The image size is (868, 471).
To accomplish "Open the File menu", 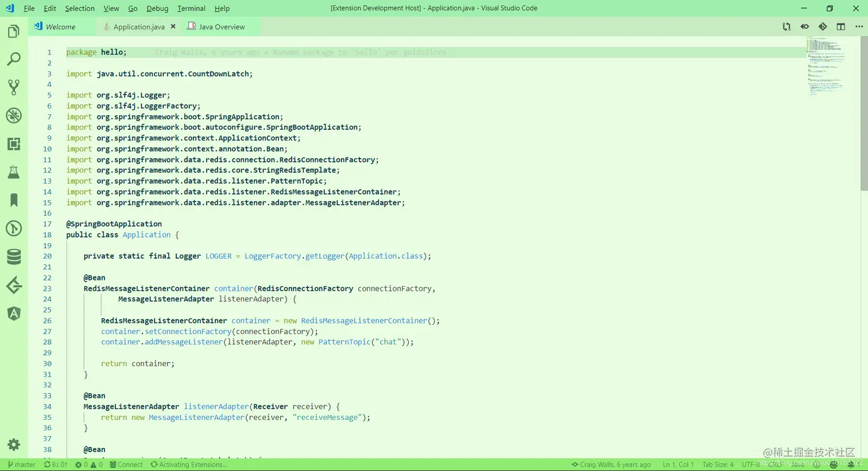I will 29,8.
